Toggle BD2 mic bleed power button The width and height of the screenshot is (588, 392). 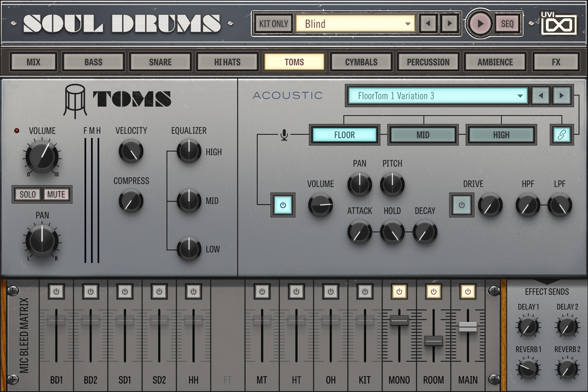pos(91,292)
